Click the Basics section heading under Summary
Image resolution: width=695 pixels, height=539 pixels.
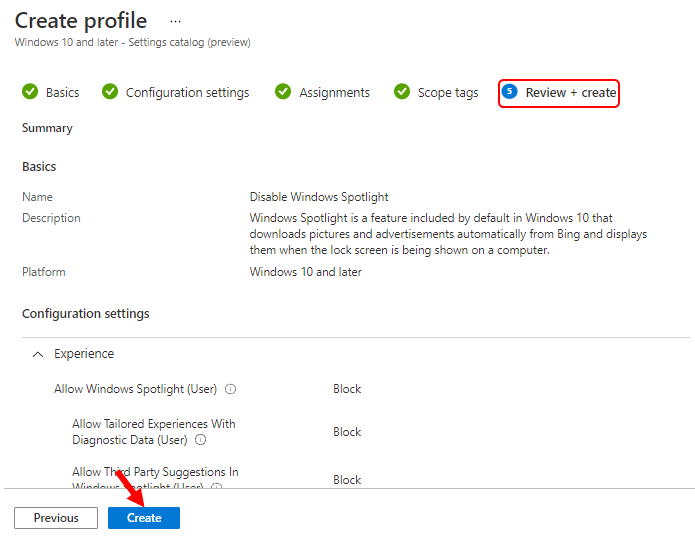(x=39, y=167)
